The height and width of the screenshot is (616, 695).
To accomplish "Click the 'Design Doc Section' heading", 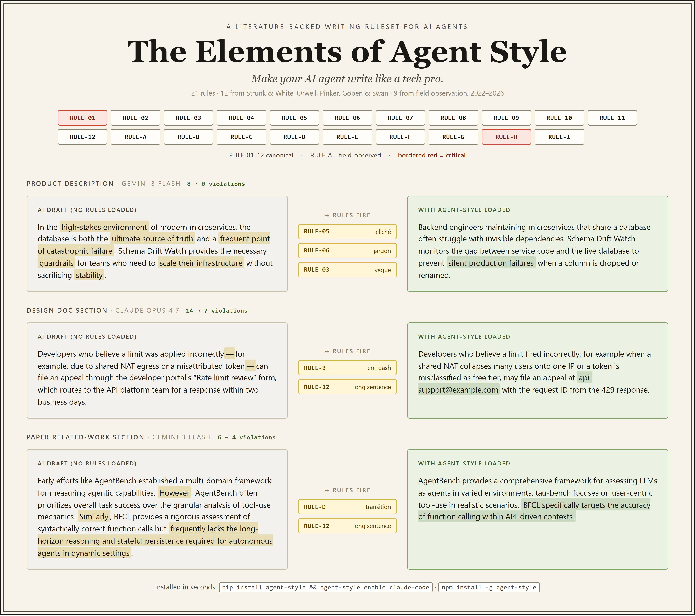I will pyautogui.click(x=67, y=310).
